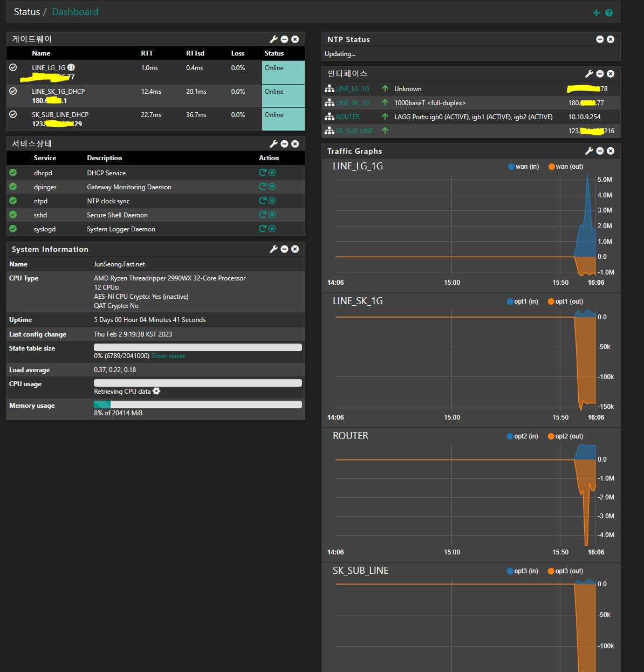This screenshot has width=644, height=672.
Task: Click the globe icon next to LINE_LG_1G gateway
Action: tap(71, 67)
